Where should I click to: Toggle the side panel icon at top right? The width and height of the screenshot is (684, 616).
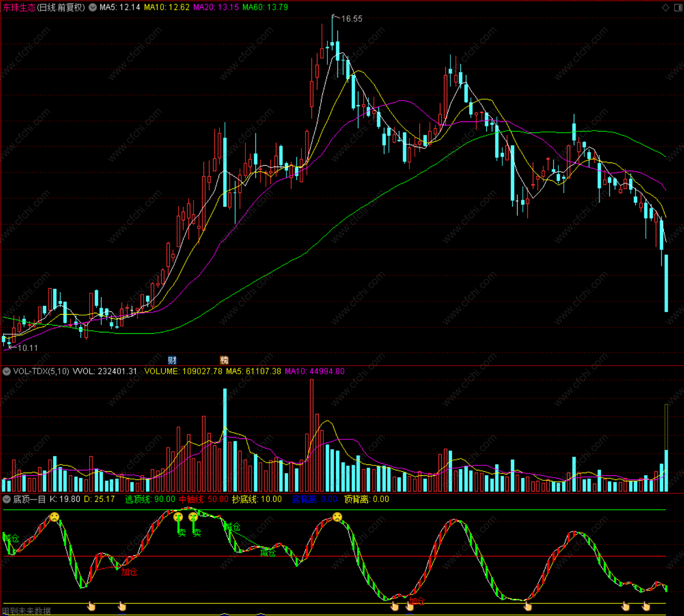coord(677,7)
